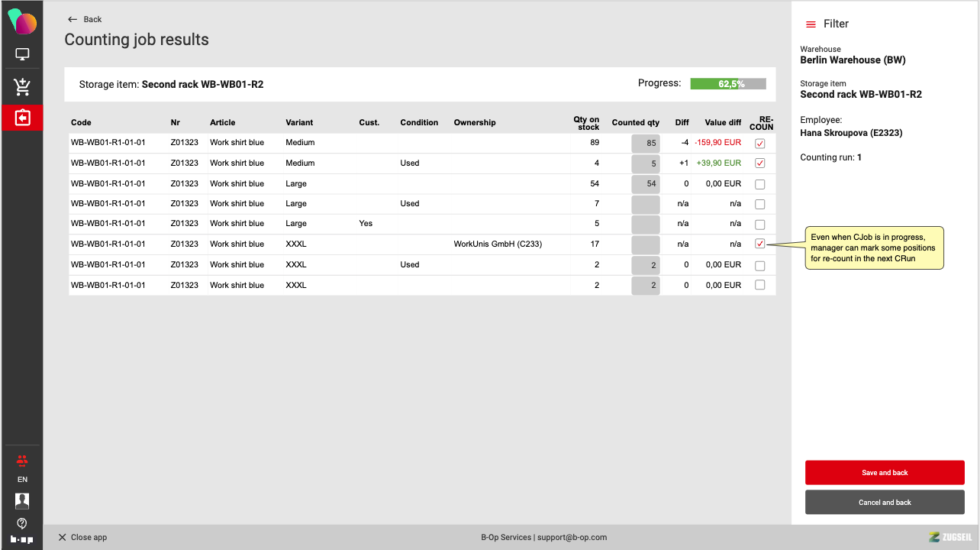Image resolution: width=980 pixels, height=550 pixels.
Task: Open the EN language selector
Action: point(22,480)
